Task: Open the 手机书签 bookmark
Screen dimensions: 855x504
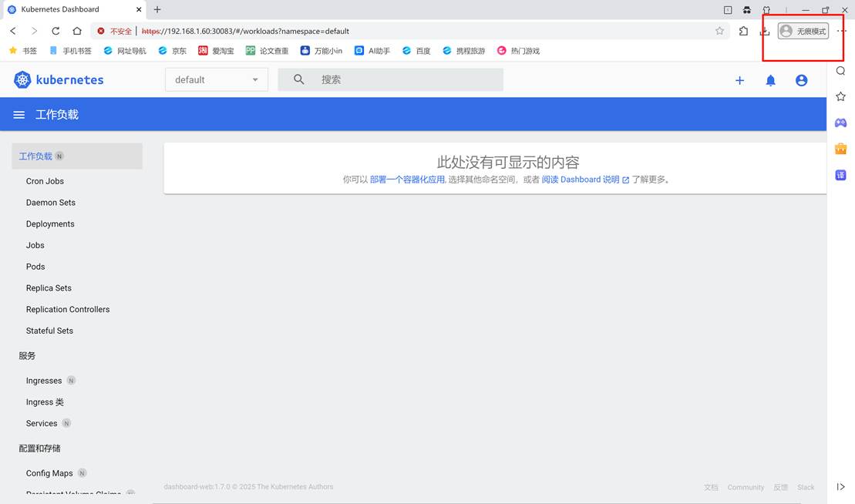Action: point(70,51)
